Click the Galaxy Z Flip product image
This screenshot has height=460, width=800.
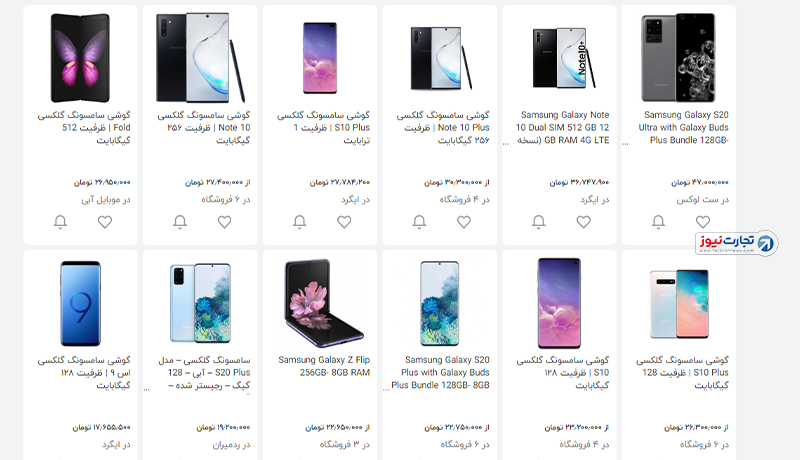coord(324,303)
